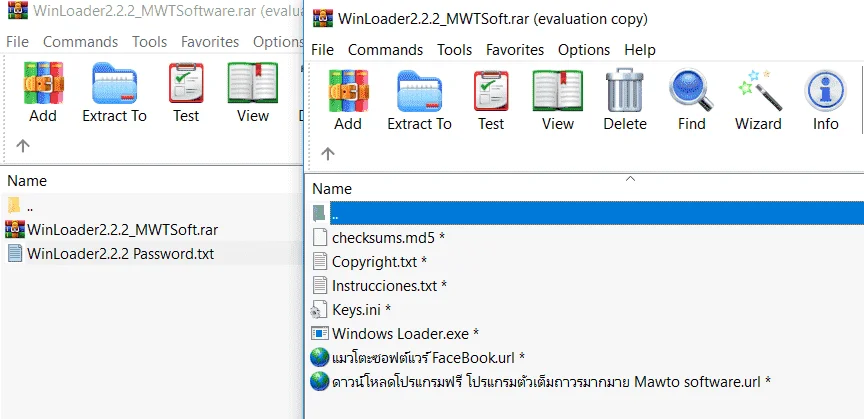The height and width of the screenshot is (419, 864).
Task: Select the Thai-named 'FaceBook.url *' entry
Action: 428,358
